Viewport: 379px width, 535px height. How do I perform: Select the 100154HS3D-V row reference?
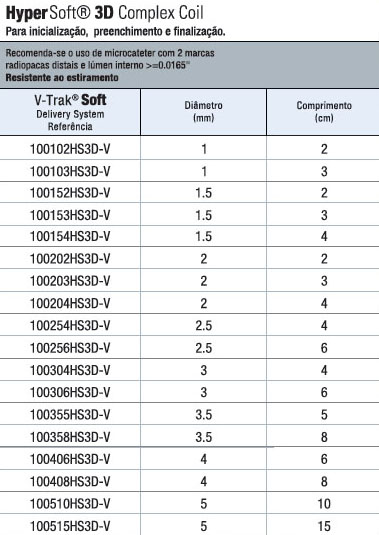pyautogui.click(x=70, y=236)
